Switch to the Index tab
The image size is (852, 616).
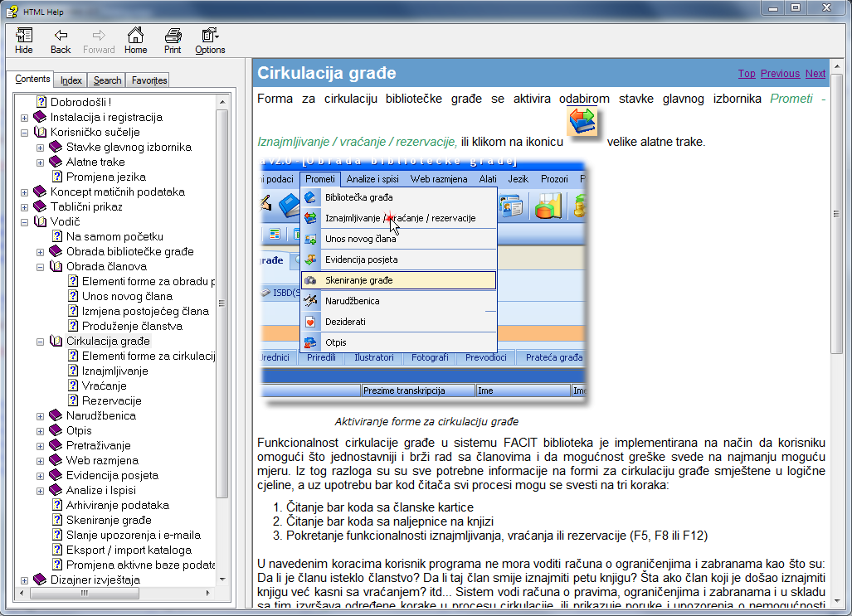tap(71, 80)
